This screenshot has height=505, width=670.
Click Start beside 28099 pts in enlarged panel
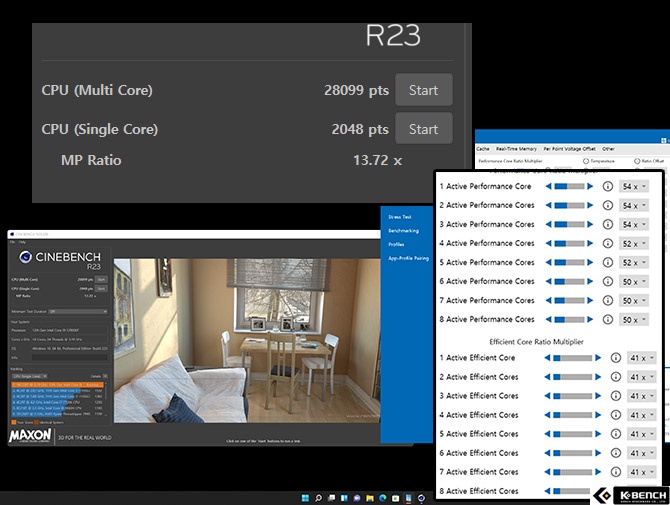423,90
